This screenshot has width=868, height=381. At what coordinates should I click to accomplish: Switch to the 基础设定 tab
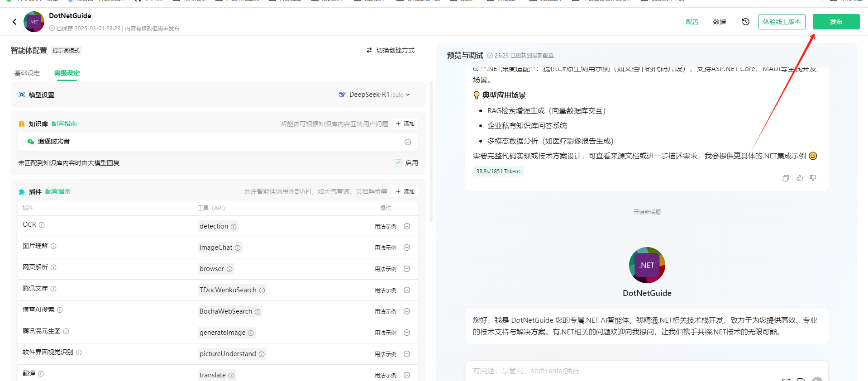[x=27, y=73]
